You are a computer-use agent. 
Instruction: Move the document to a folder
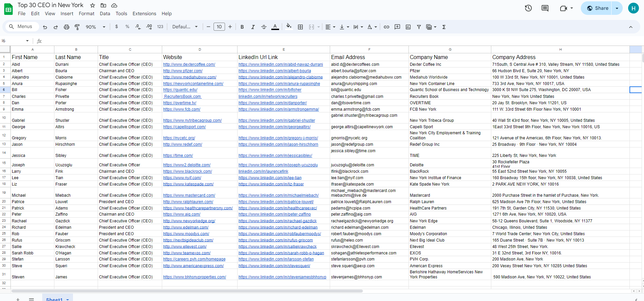click(x=103, y=5)
